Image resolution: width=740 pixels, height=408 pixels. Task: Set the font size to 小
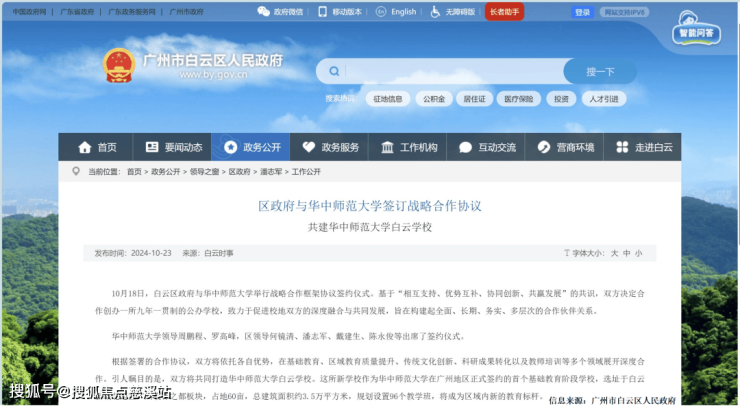pos(638,253)
